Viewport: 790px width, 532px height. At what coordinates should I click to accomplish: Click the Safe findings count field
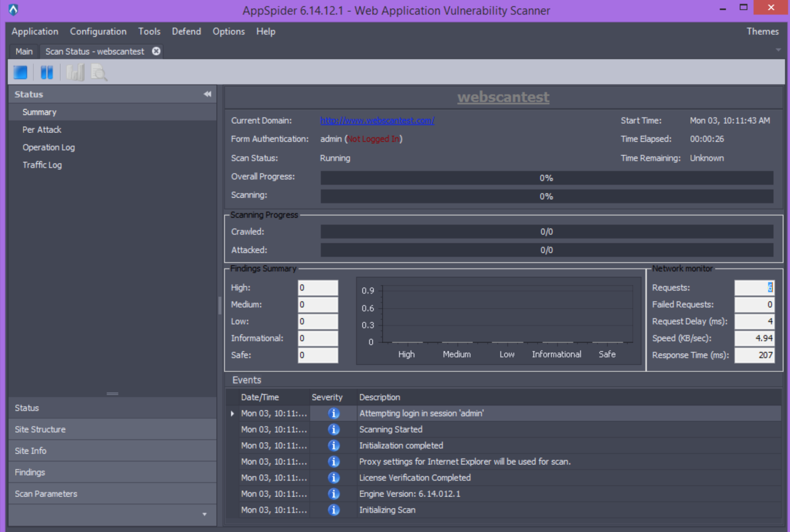click(318, 355)
